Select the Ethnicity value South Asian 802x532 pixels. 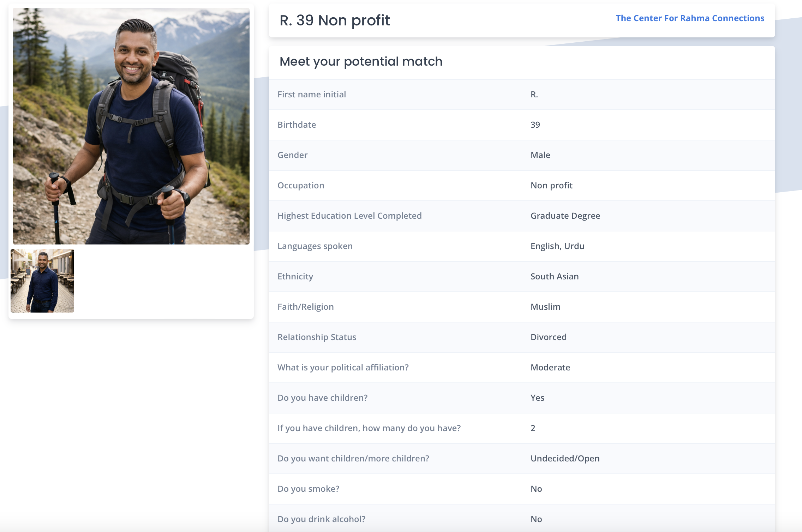pos(554,277)
